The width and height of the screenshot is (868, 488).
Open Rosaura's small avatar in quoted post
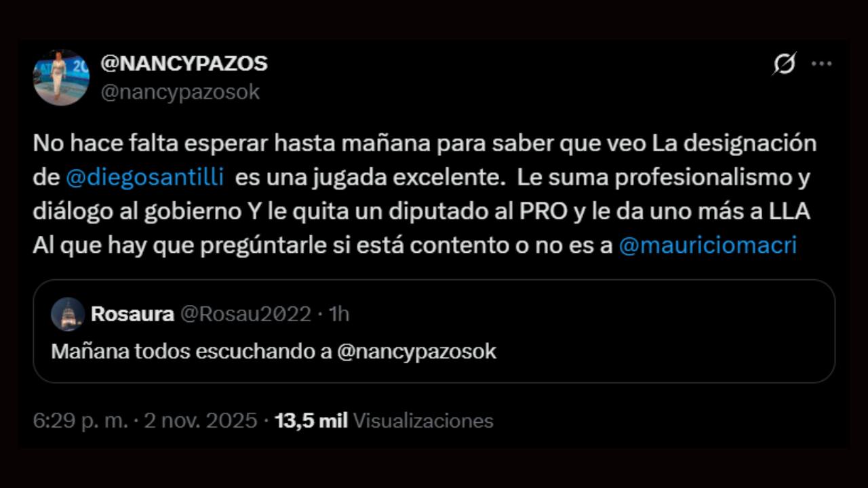click(68, 314)
